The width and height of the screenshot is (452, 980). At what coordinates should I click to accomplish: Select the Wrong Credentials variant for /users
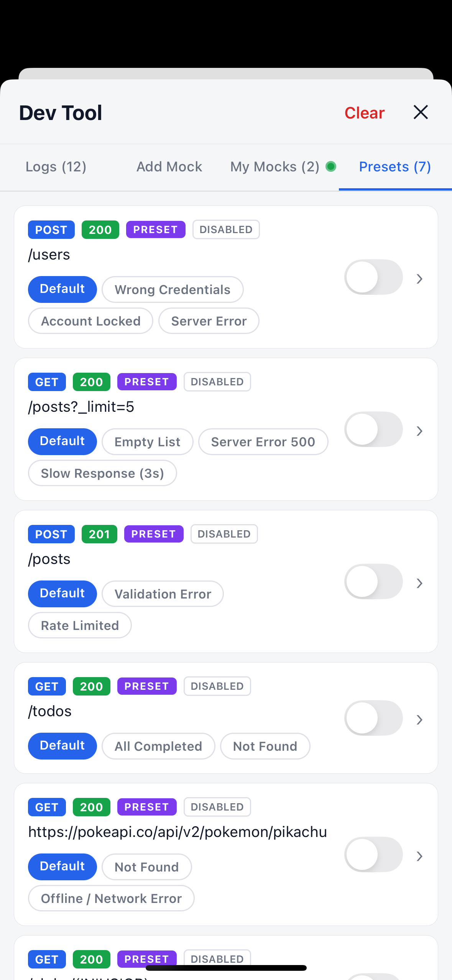[x=173, y=289]
